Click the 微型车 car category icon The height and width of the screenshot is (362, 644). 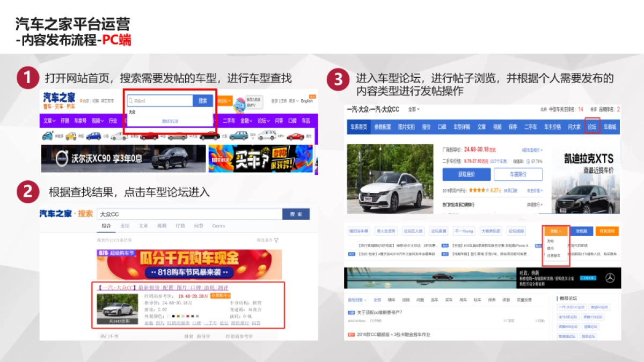(71, 136)
